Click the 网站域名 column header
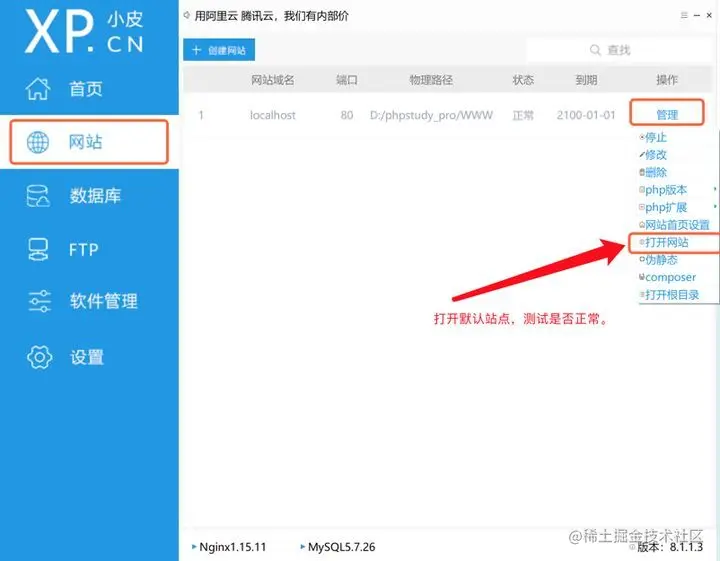Viewport: 720px width, 561px height. coord(273,80)
